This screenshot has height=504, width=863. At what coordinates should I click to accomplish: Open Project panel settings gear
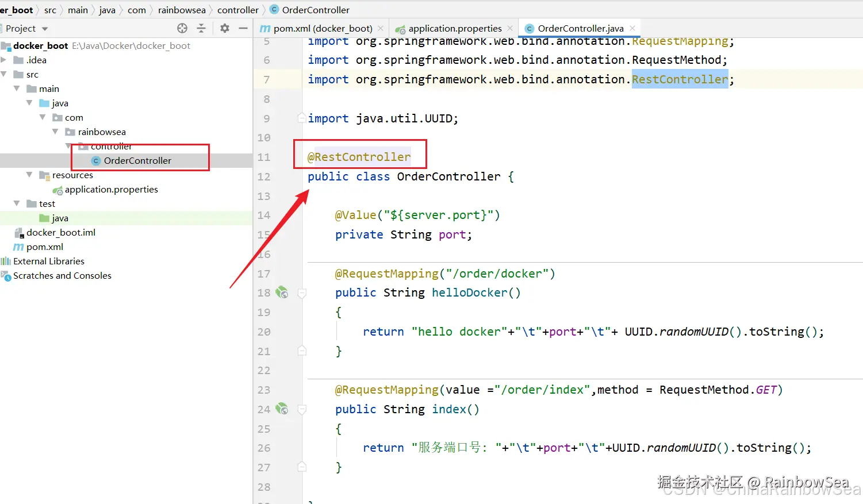click(225, 28)
